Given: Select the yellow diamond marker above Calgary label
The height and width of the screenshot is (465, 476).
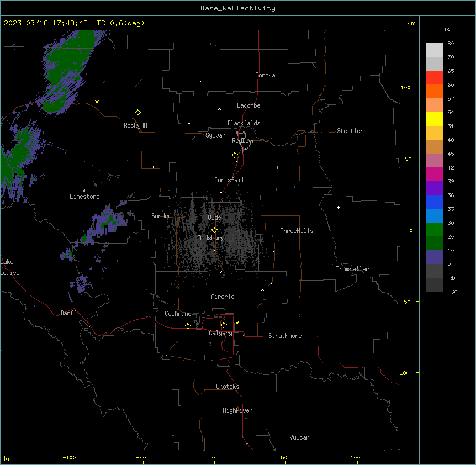Looking at the screenshot, I should coord(224,325).
